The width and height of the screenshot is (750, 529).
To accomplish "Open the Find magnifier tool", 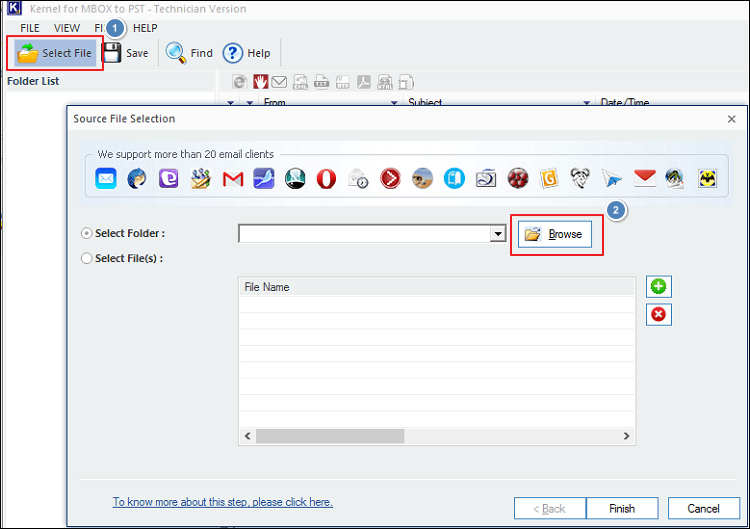I will 176,53.
